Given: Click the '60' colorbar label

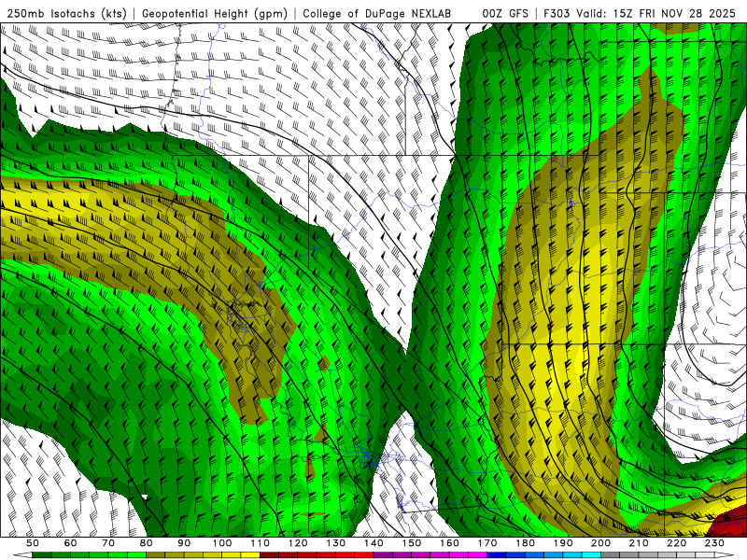Looking at the screenshot, I should pyautogui.click(x=71, y=543).
